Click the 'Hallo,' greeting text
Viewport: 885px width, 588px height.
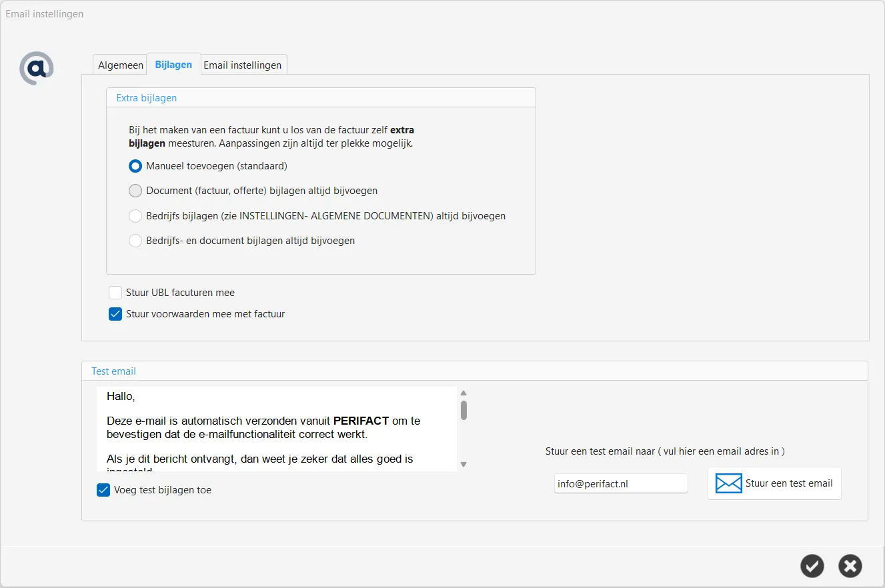pos(121,397)
